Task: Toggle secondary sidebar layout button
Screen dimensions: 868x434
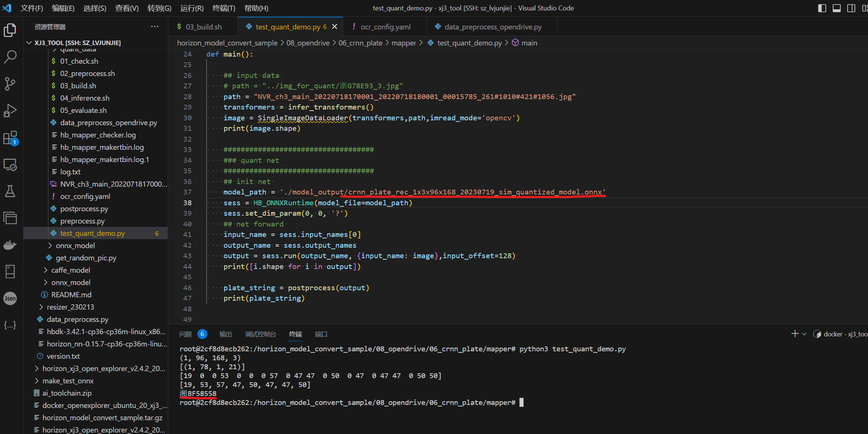Action: click(851, 8)
